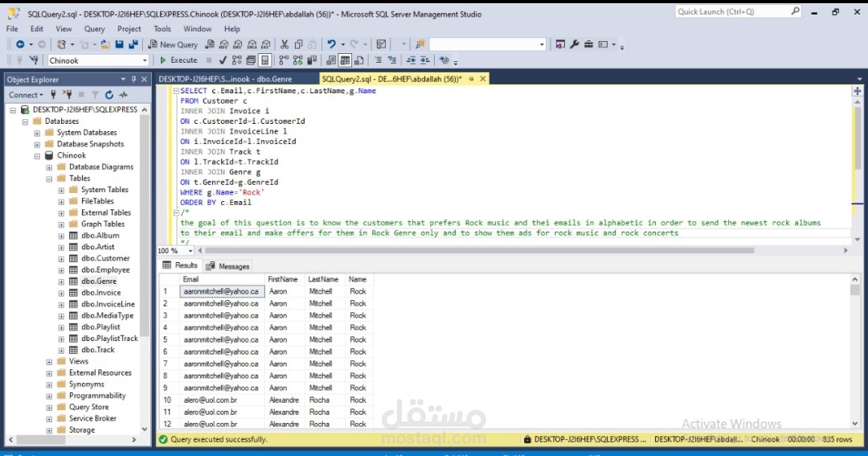The width and height of the screenshot is (868, 456).
Task: Open the Tools menu
Action: [162, 29]
